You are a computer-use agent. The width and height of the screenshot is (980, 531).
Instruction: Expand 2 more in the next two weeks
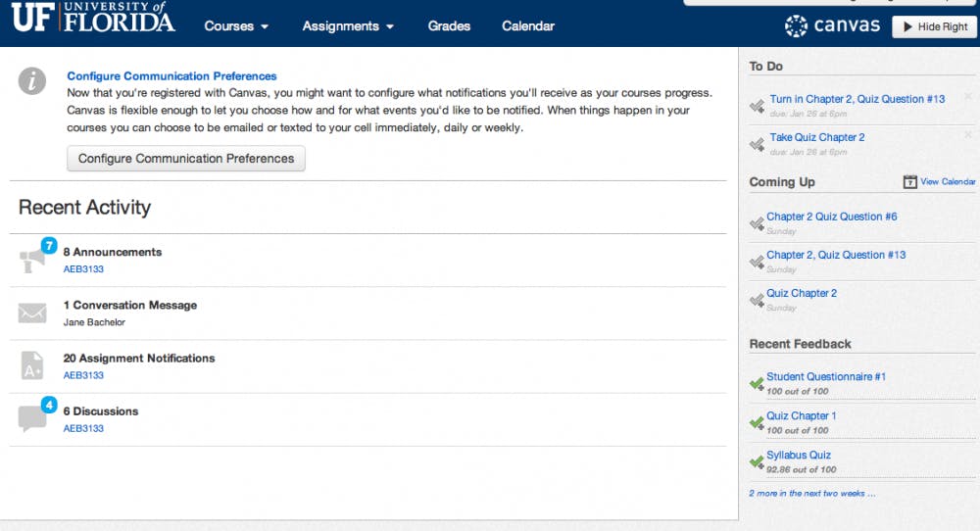[x=811, y=494]
